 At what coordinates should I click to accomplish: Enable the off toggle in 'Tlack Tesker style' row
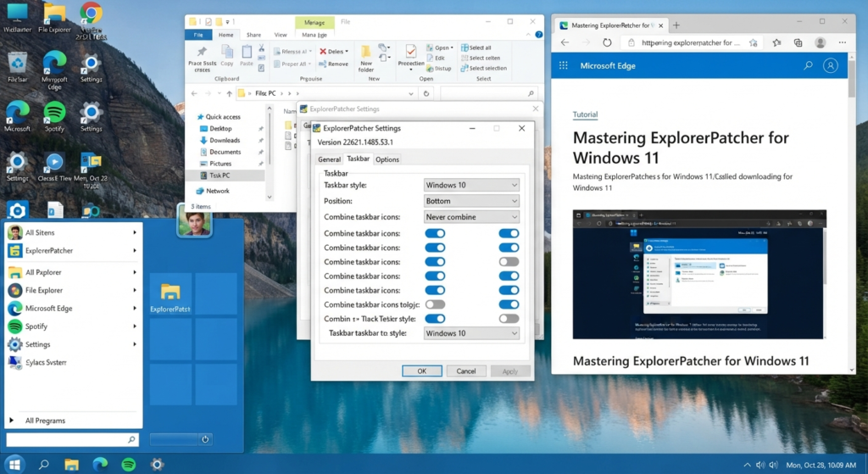coord(509,319)
